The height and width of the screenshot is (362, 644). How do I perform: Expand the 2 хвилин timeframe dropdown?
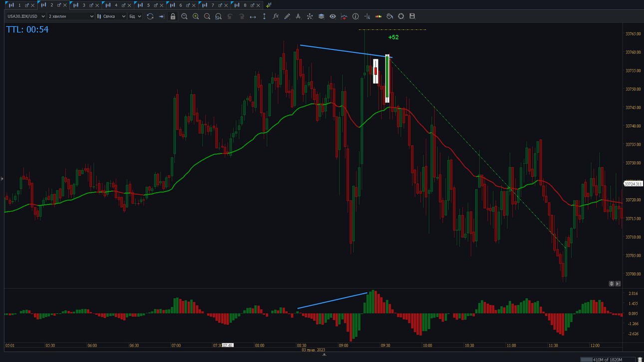(71, 16)
